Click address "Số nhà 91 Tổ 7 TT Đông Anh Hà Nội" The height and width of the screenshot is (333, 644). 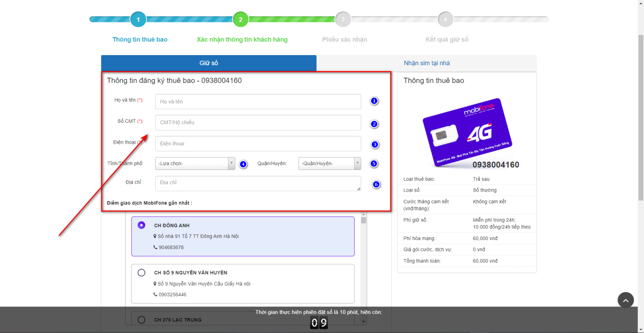tap(198, 236)
